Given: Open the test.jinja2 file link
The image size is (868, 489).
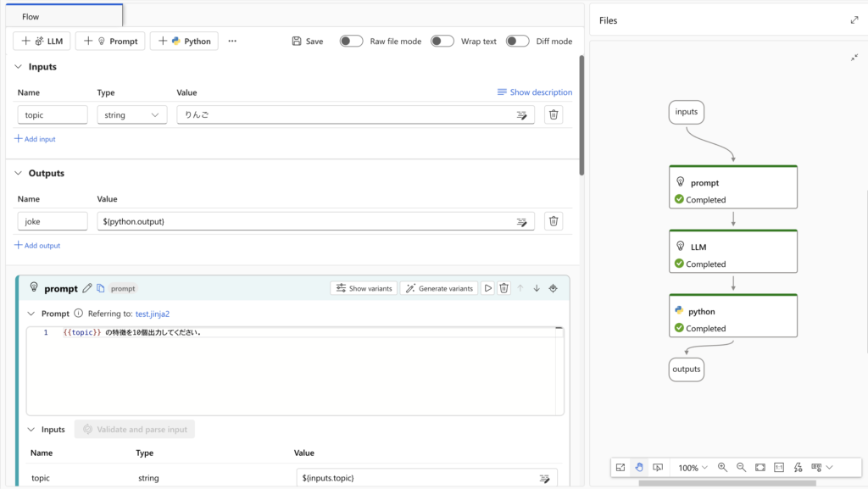Looking at the screenshot, I should (x=153, y=314).
